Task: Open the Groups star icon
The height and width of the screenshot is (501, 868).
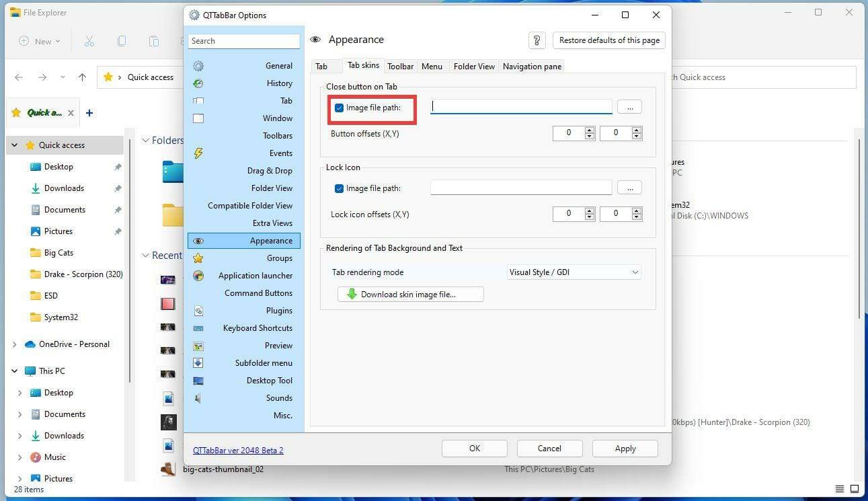Action: click(x=198, y=258)
